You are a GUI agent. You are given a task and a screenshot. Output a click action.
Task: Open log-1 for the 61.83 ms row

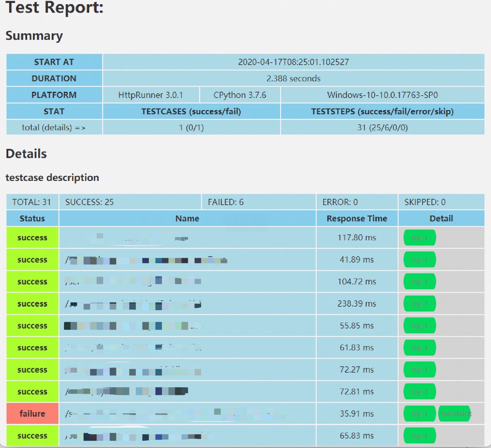click(x=420, y=348)
